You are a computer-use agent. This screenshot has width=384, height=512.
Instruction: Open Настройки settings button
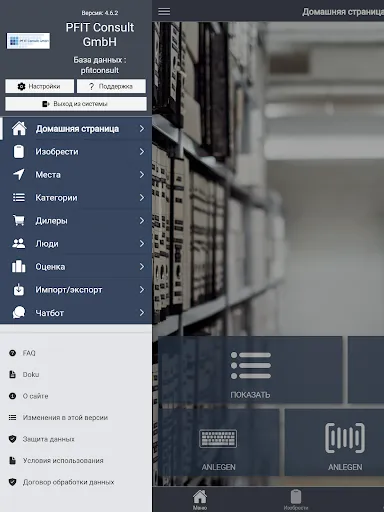point(39,86)
